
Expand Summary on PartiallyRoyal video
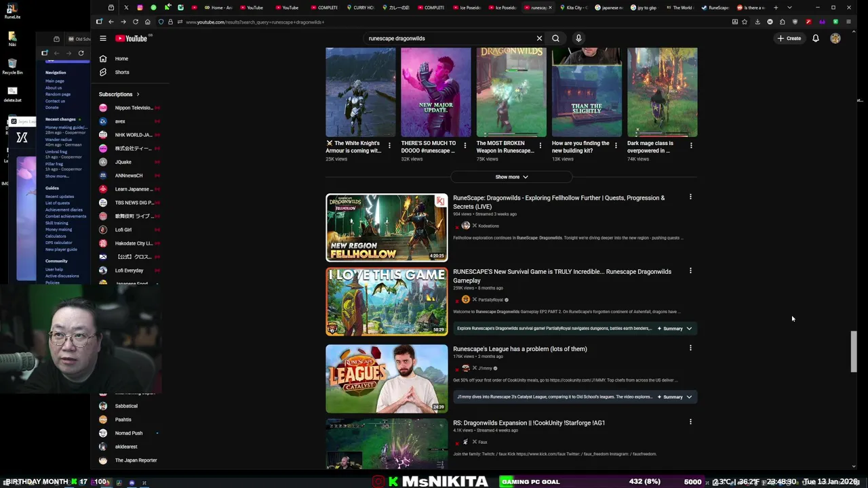(675, 329)
